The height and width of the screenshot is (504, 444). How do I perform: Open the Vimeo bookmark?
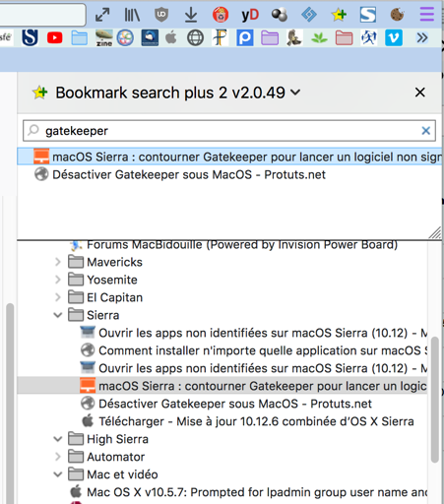tap(394, 38)
